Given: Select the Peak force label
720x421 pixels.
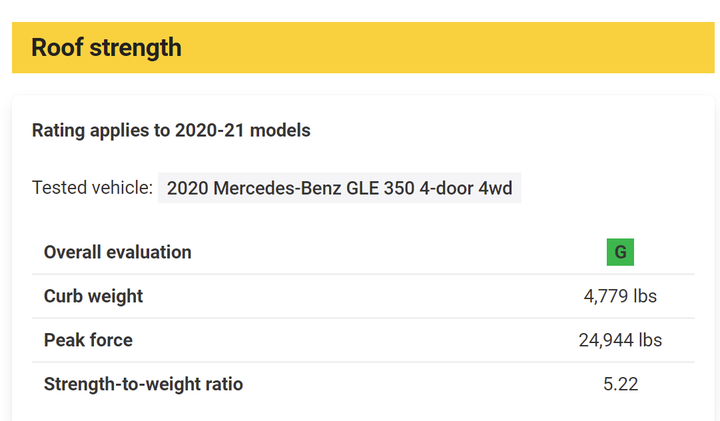Looking at the screenshot, I should point(88,340).
